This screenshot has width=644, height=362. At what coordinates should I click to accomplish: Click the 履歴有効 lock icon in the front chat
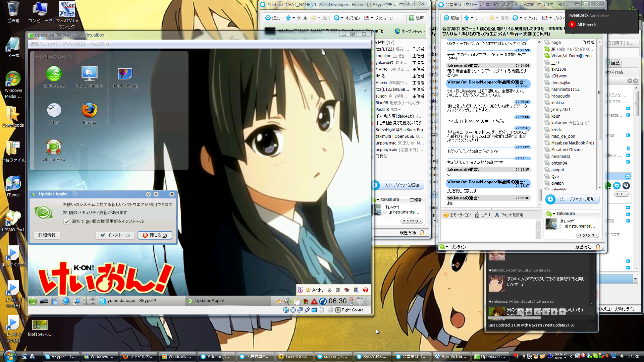point(598,247)
